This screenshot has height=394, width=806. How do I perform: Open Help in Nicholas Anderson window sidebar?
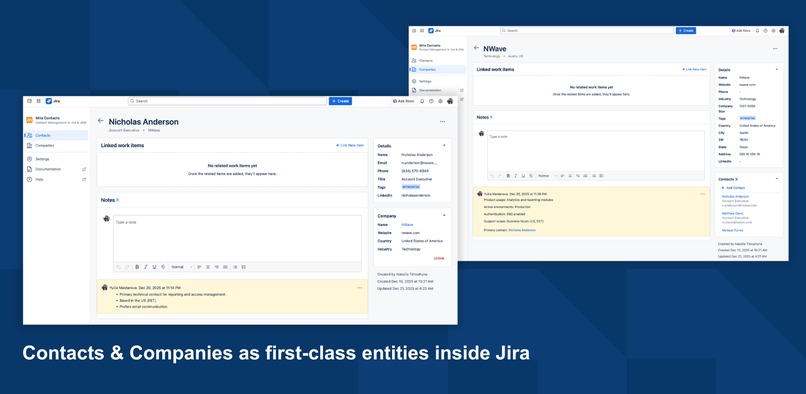(x=56, y=180)
